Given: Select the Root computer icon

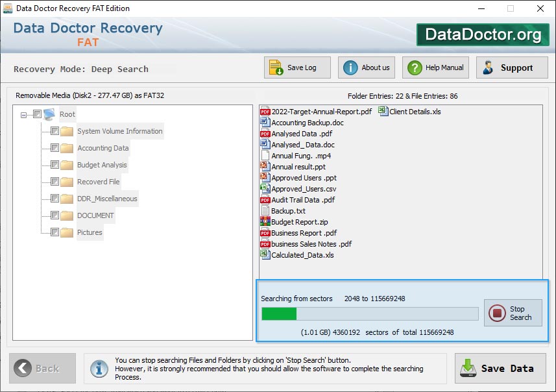Looking at the screenshot, I should pos(49,114).
